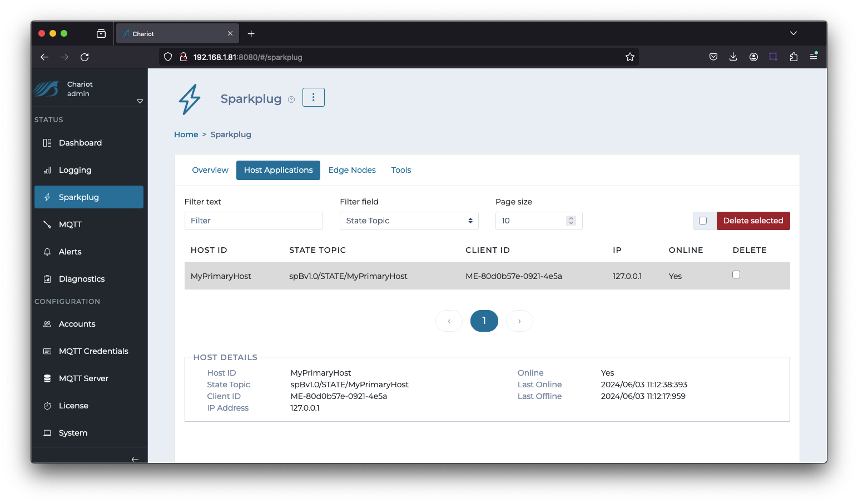
Task: Select the Sparkplug sidebar item
Action: click(x=89, y=197)
